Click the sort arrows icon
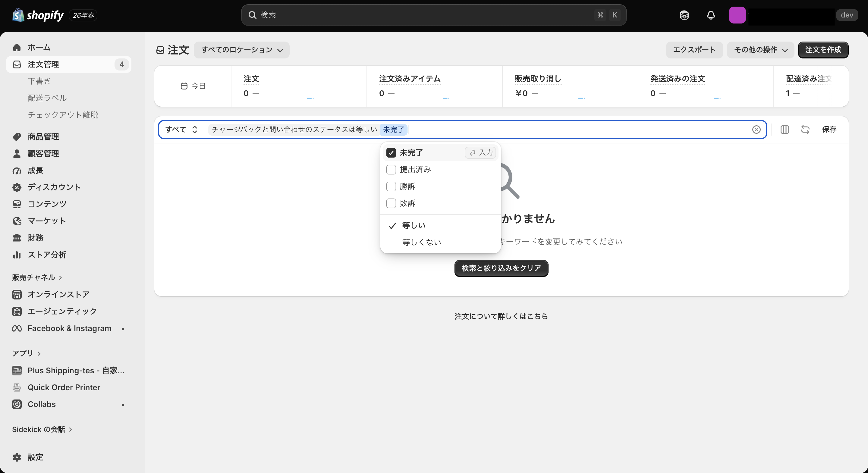The height and width of the screenshot is (473, 868). [x=805, y=129]
